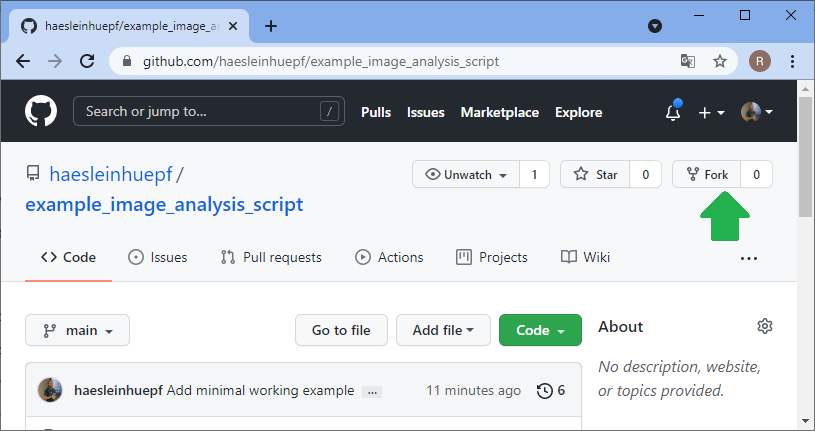Fork the repository
The height and width of the screenshot is (431, 815).
[x=707, y=174]
